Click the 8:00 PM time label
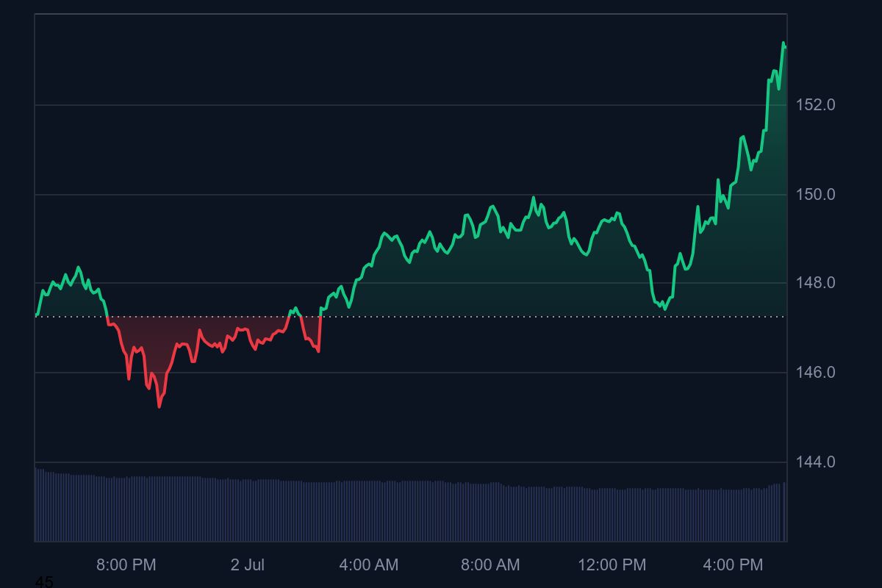Image resolution: width=882 pixels, height=588 pixels. coord(126,565)
